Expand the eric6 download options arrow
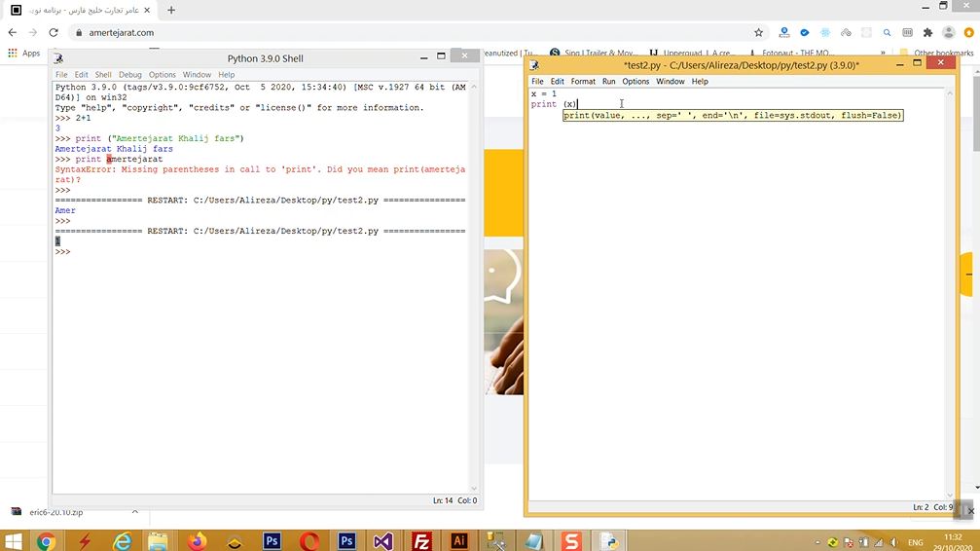 pos(135,512)
